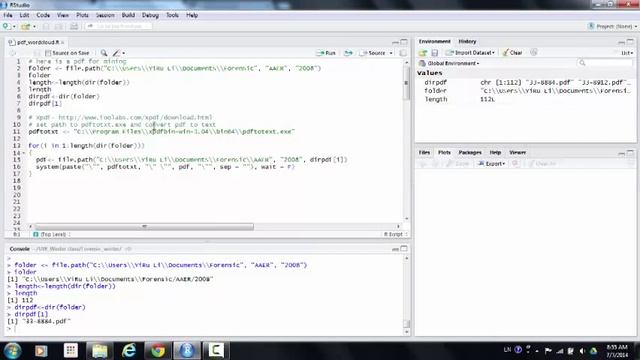The width and height of the screenshot is (640, 360).
Task: Open the Global Environment dropdown
Action: [x=449, y=63]
